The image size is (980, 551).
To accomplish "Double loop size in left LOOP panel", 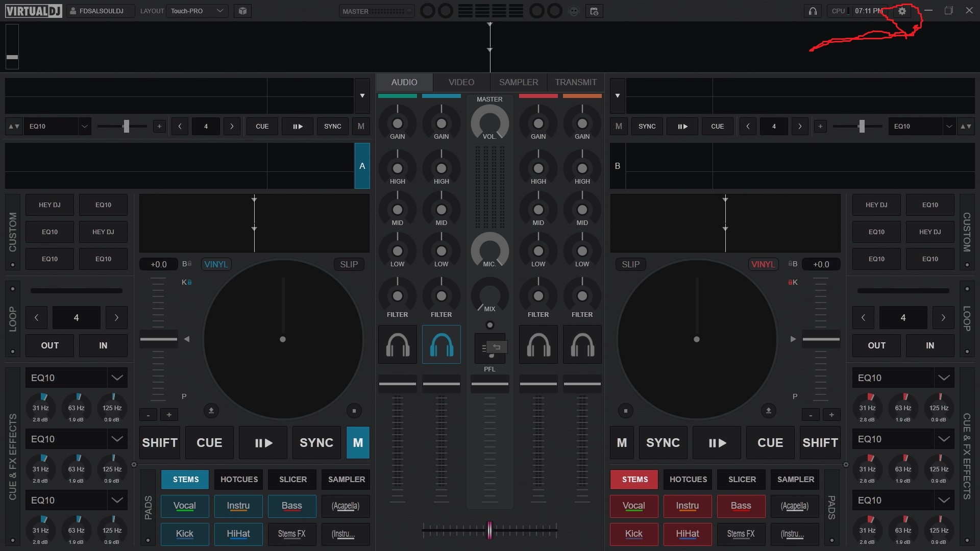I will click(116, 317).
